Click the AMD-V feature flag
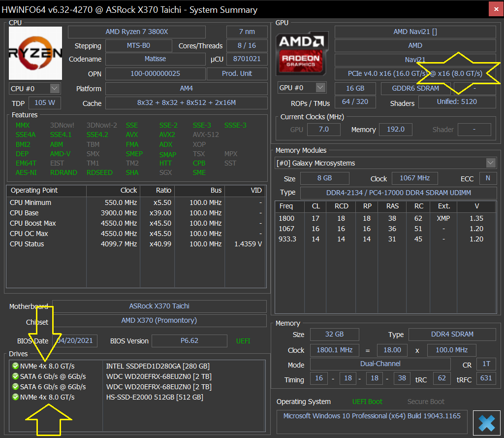Screen dimensions: 504x438 coord(60,154)
